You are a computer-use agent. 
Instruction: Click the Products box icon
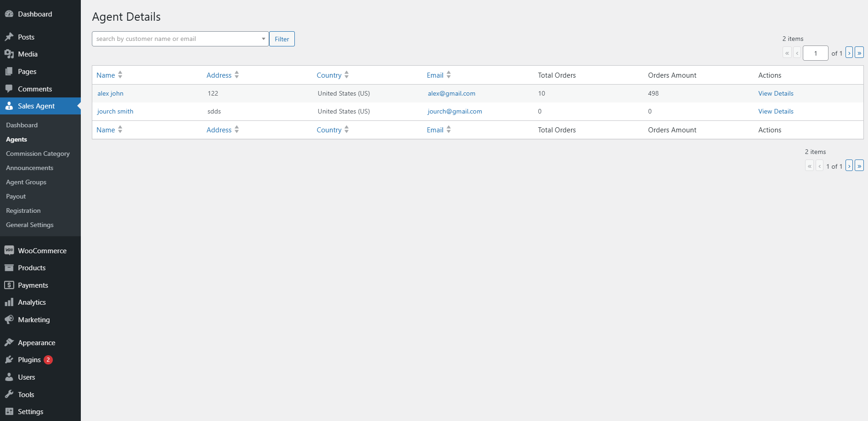click(9, 268)
